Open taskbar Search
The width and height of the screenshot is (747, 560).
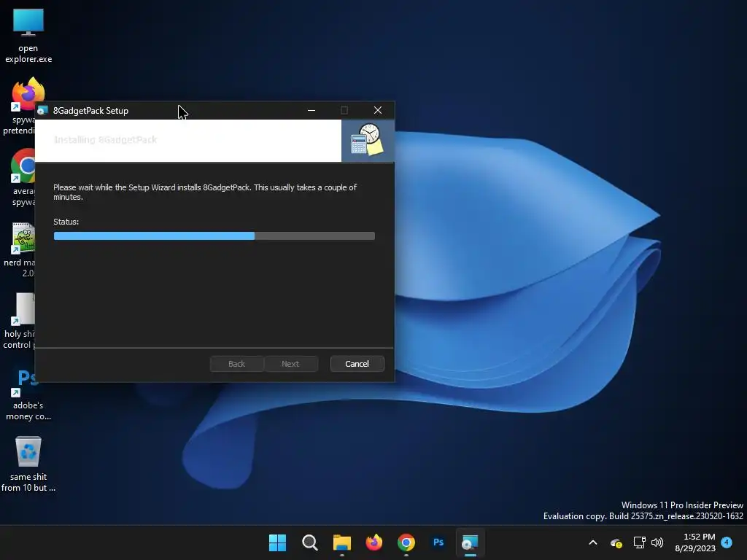click(x=309, y=542)
